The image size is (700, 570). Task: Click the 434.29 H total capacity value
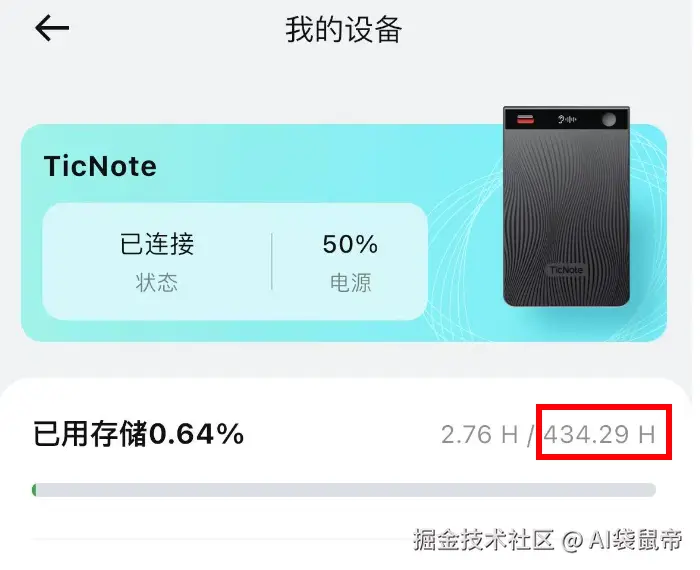pyautogui.click(x=599, y=434)
